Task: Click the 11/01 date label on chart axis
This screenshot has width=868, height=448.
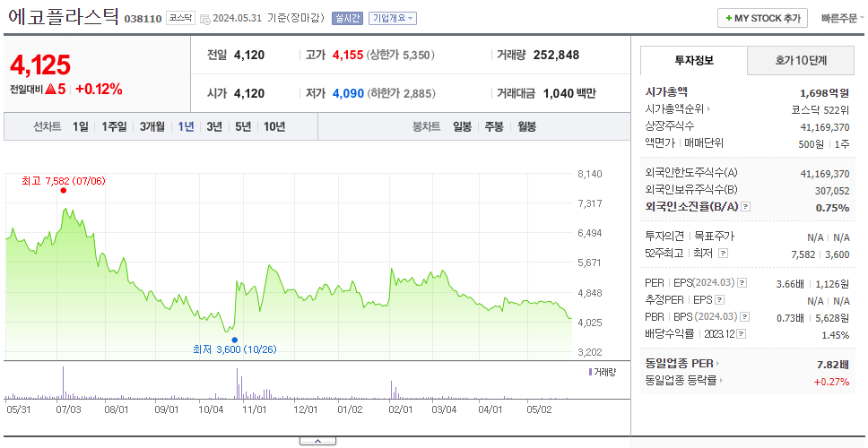Action: click(256, 409)
